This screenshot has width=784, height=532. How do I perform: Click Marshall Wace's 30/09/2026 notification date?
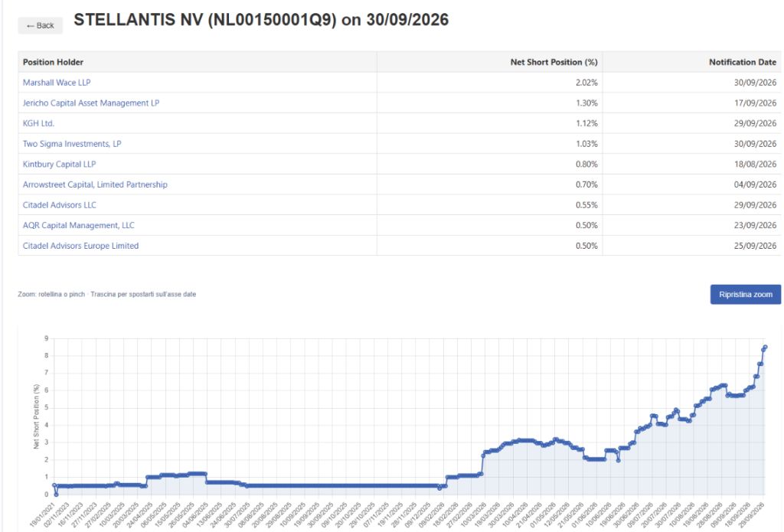click(755, 83)
